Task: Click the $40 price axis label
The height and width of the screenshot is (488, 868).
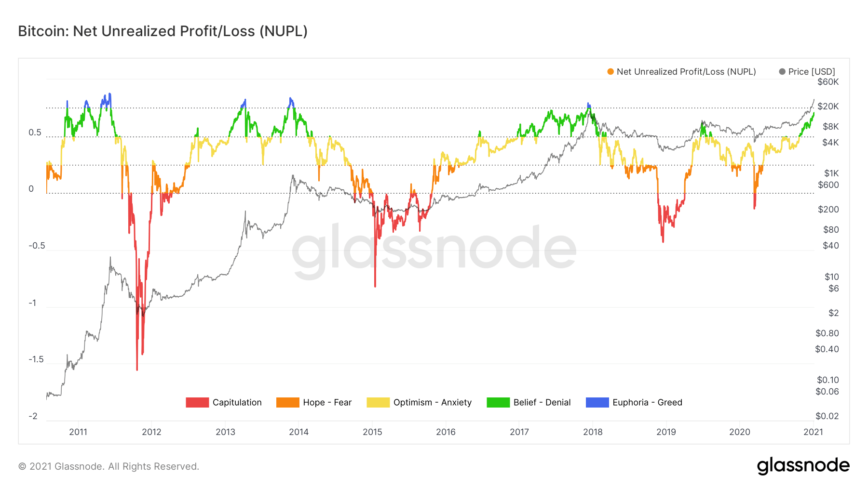Action: click(x=831, y=246)
